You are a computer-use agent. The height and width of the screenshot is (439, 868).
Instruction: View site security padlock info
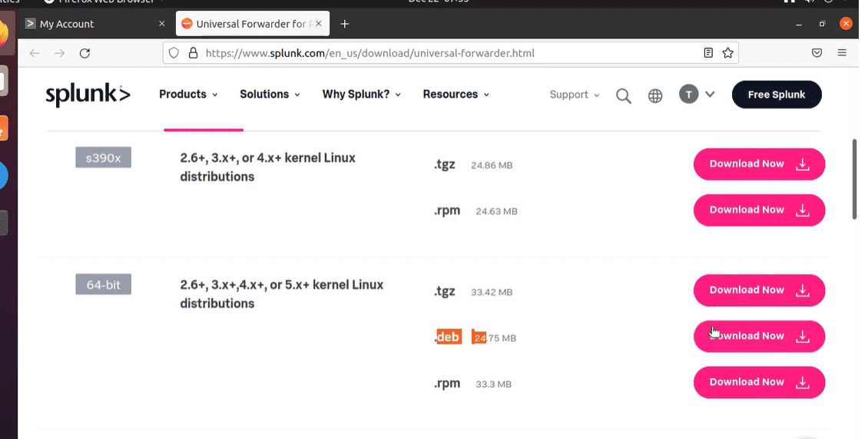tap(194, 53)
